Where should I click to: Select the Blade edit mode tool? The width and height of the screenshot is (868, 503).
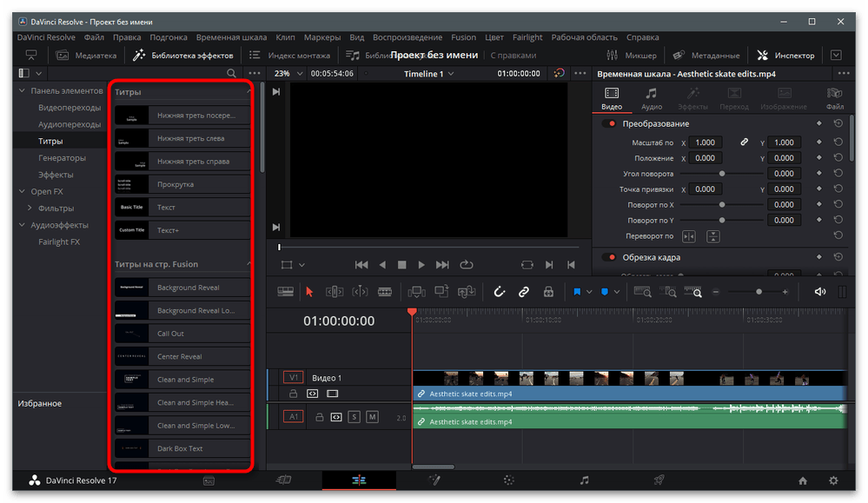pos(384,292)
